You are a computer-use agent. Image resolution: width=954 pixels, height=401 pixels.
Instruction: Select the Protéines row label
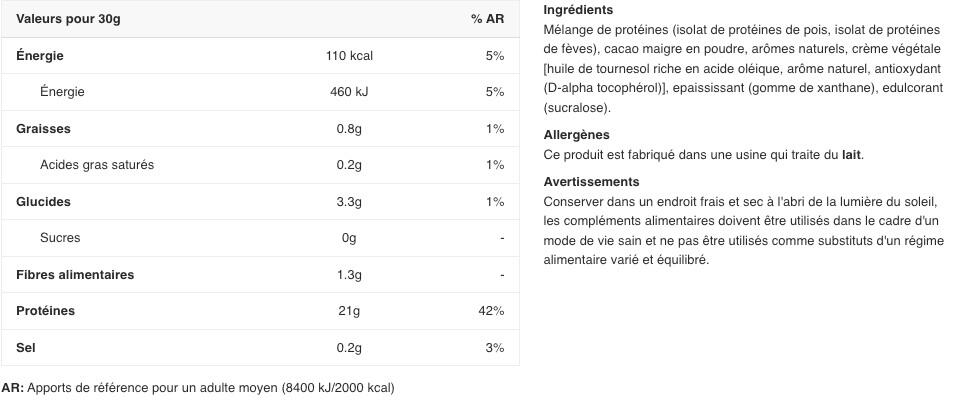point(45,311)
